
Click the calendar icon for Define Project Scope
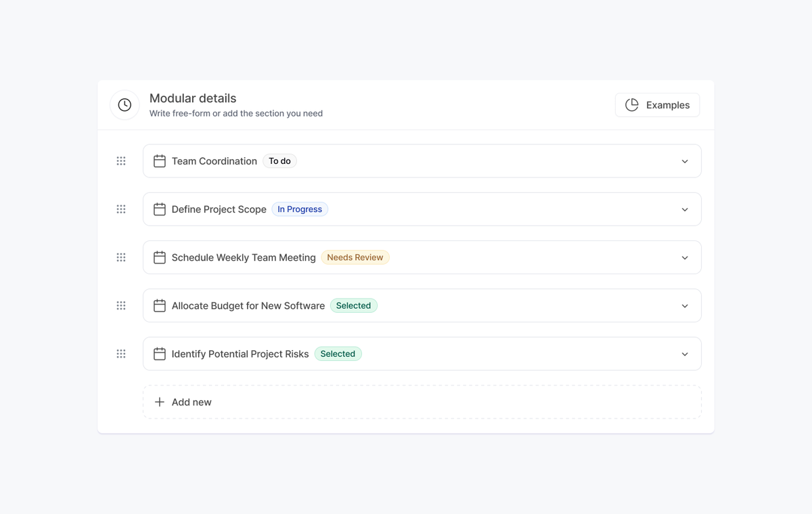(x=160, y=209)
